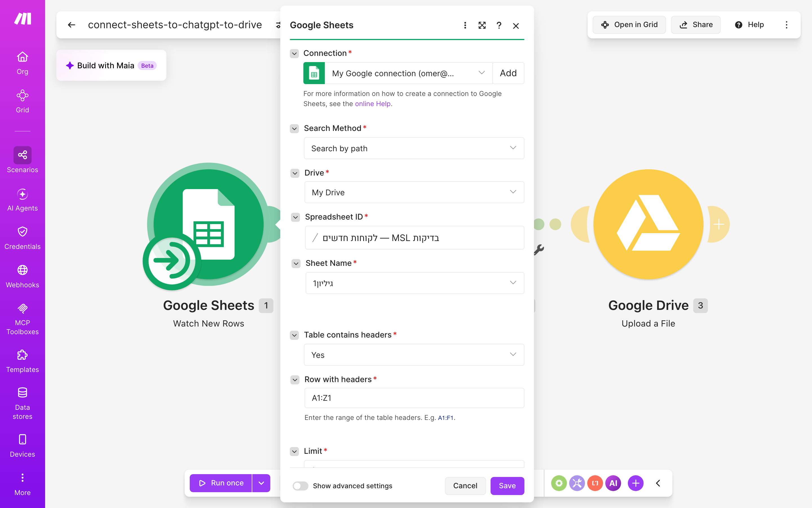Image resolution: width=812 pixels, height=508 pixels.
Task: Toggle Show advanced settings switch
Action: click(x=300, y=486)
